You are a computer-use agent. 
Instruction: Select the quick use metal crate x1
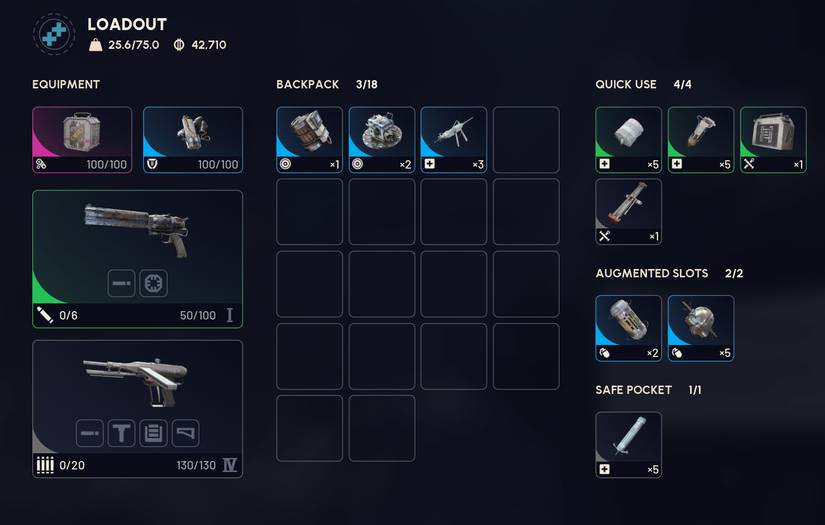pos(773,140)
